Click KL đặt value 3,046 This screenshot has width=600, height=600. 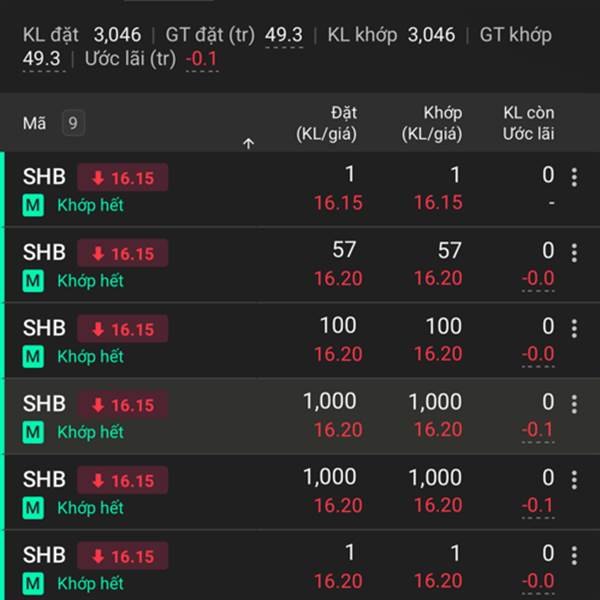pos(117,35)
